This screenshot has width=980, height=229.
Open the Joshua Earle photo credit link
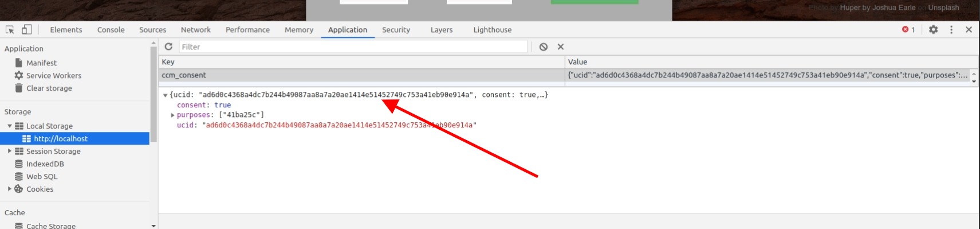click(877, 7)
